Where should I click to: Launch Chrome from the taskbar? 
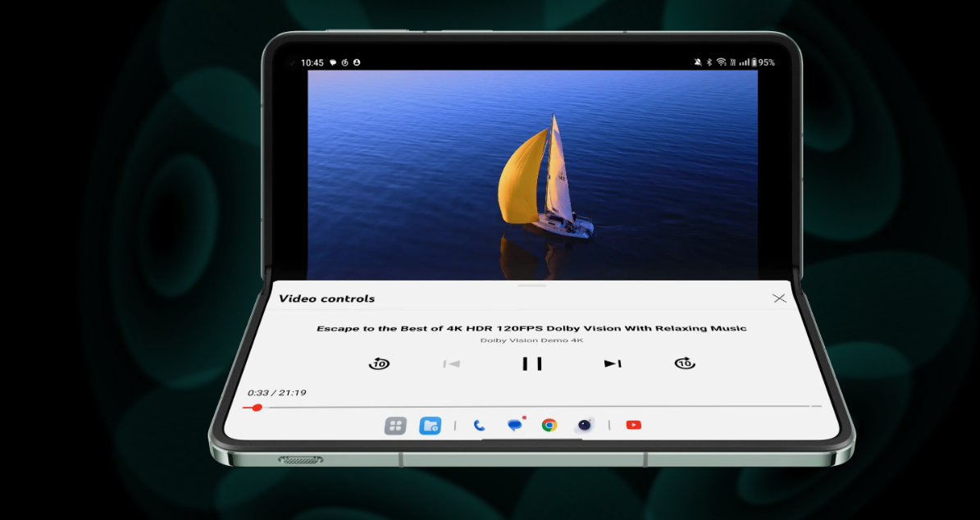point(549,425)
